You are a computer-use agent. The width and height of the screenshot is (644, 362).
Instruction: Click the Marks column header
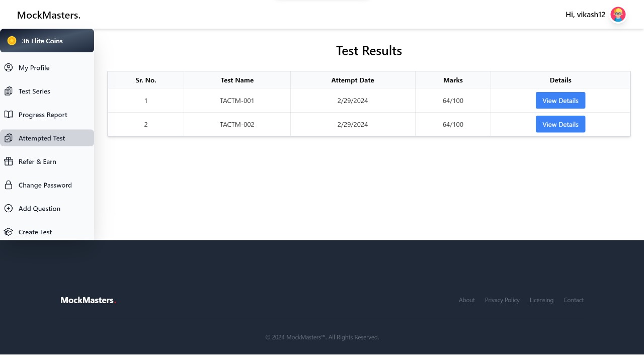453,80
